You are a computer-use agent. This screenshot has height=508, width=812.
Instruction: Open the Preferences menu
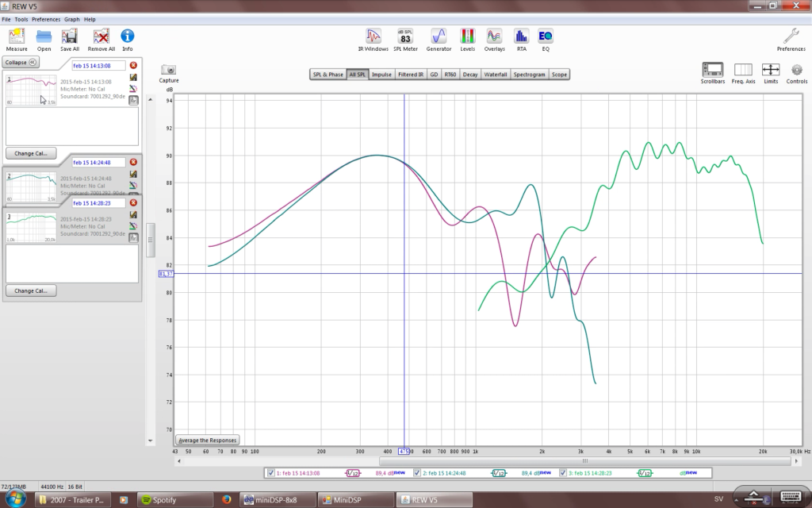click(46, 19)
